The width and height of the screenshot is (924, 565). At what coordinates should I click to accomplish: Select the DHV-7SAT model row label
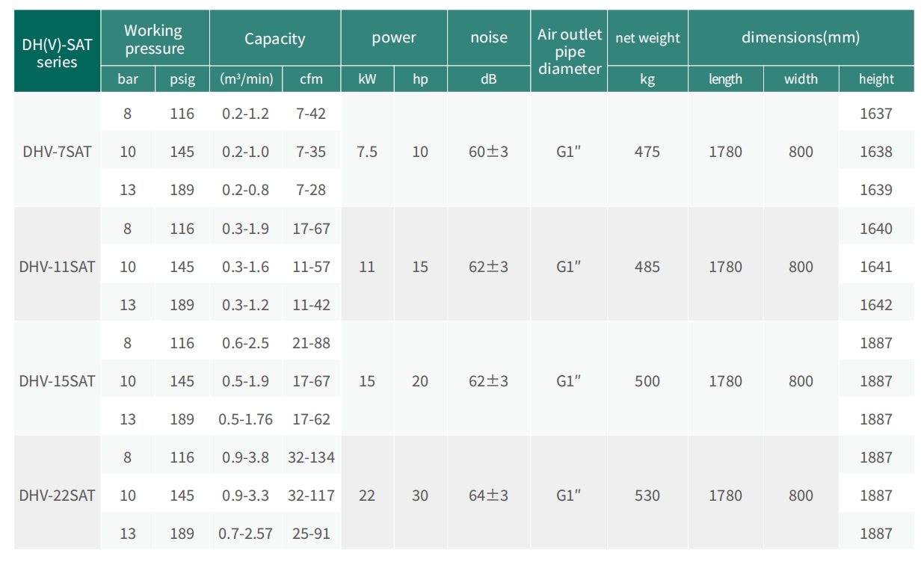coord(57,152)
